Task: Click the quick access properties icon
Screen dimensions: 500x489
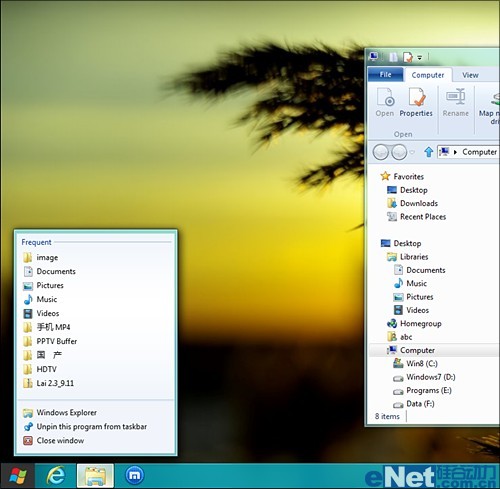Action: 408,57
